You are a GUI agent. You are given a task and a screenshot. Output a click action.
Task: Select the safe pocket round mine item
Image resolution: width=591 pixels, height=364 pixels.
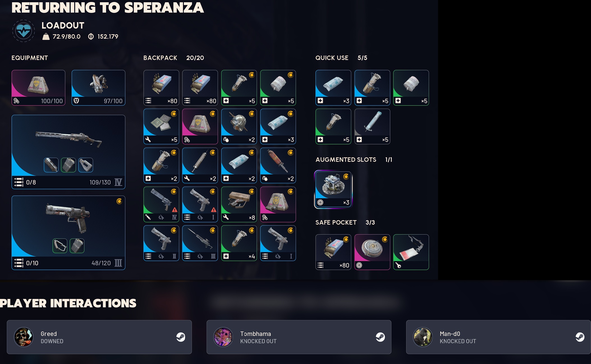372,252
